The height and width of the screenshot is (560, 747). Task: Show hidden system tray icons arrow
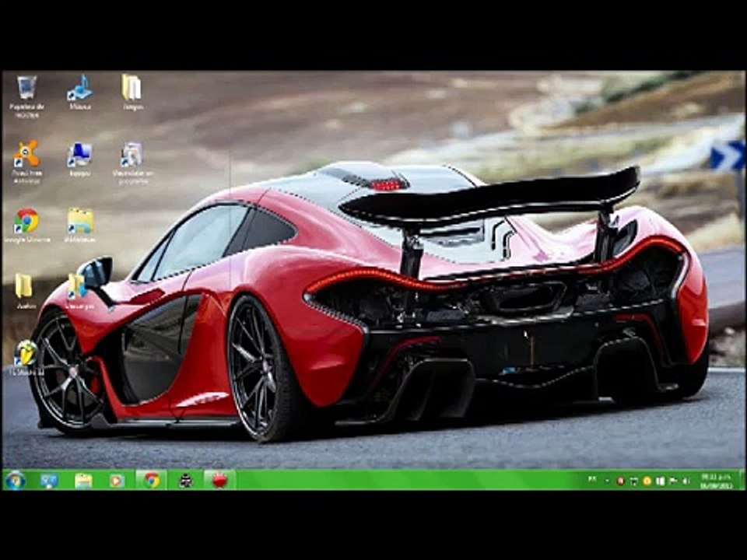(607, 481)
